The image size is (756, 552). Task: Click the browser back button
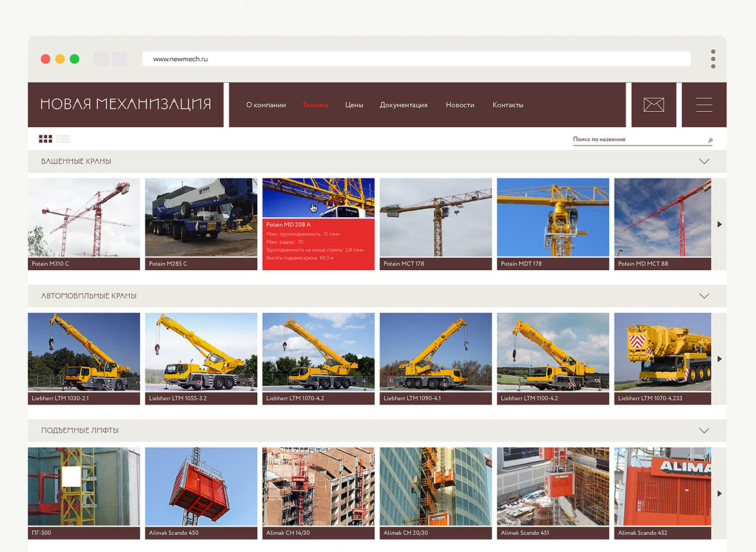pyautogui.click(x=101, y=59)
